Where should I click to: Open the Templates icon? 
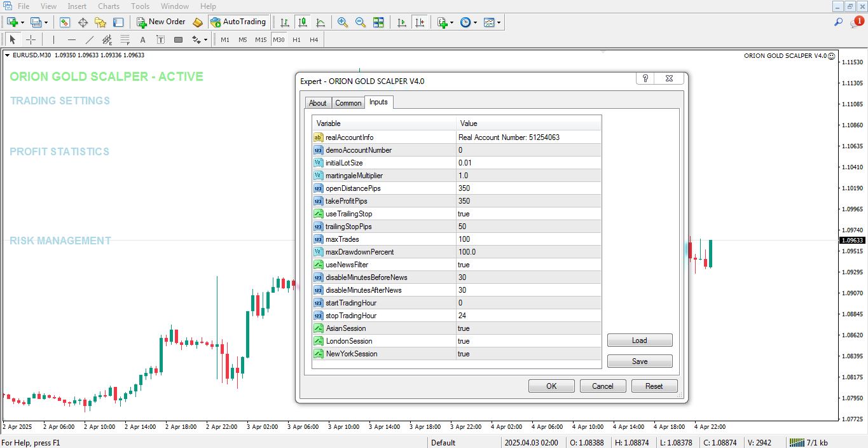point(489,22)
